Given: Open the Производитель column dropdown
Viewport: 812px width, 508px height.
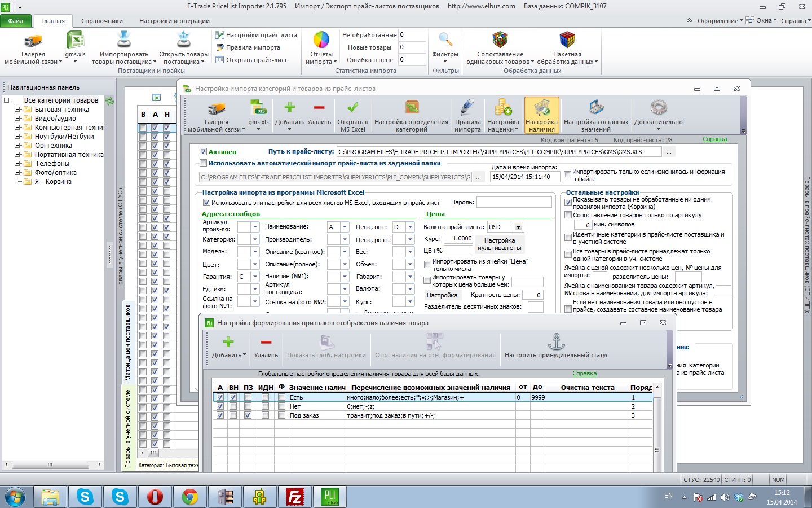Looking at the screenshot, I should coord(345,239).
